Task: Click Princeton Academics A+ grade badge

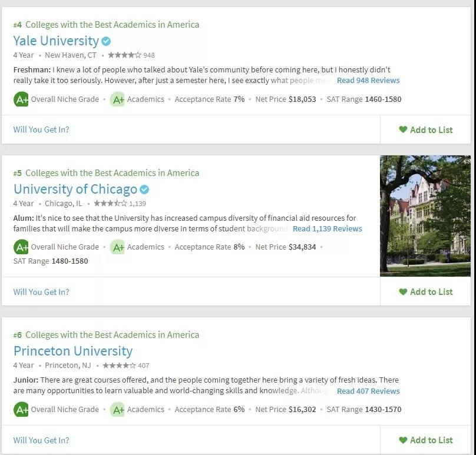Action: (117, 410)
